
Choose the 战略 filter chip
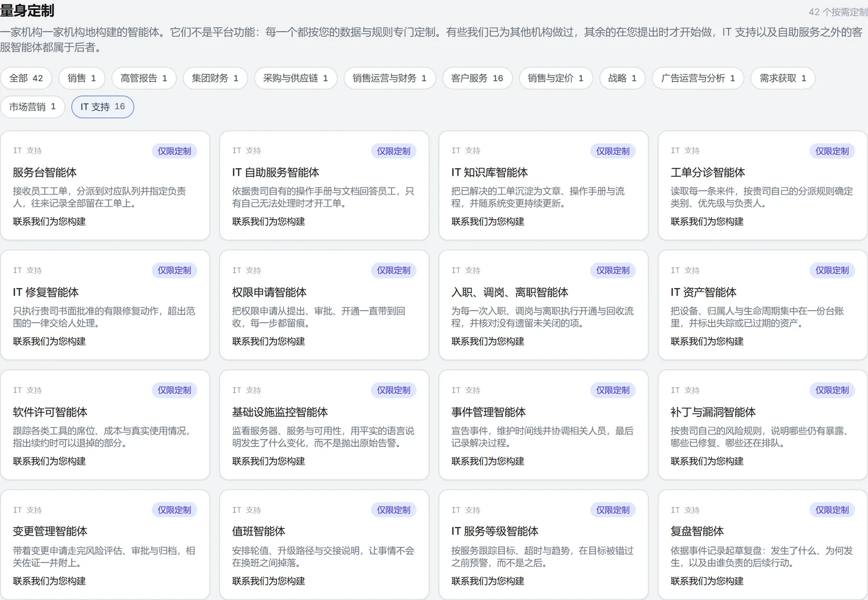(x=623, y=78)
